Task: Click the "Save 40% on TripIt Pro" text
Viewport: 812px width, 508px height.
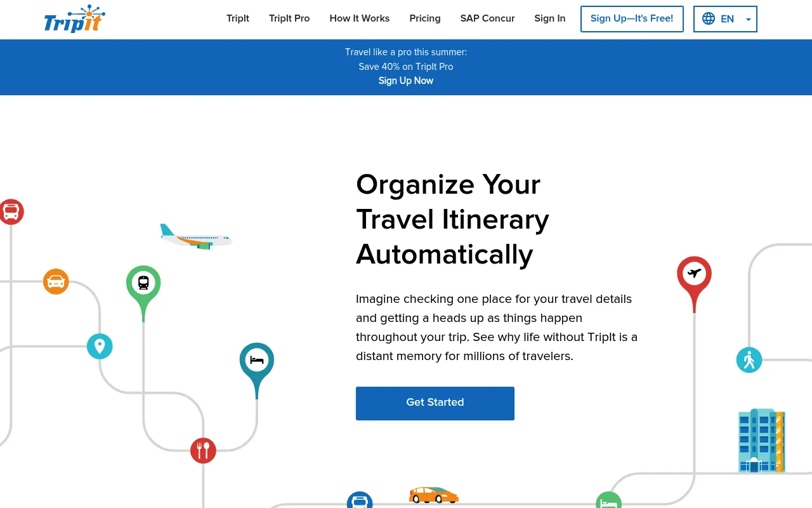Action: pyautogui.click(x=406, y=67)
